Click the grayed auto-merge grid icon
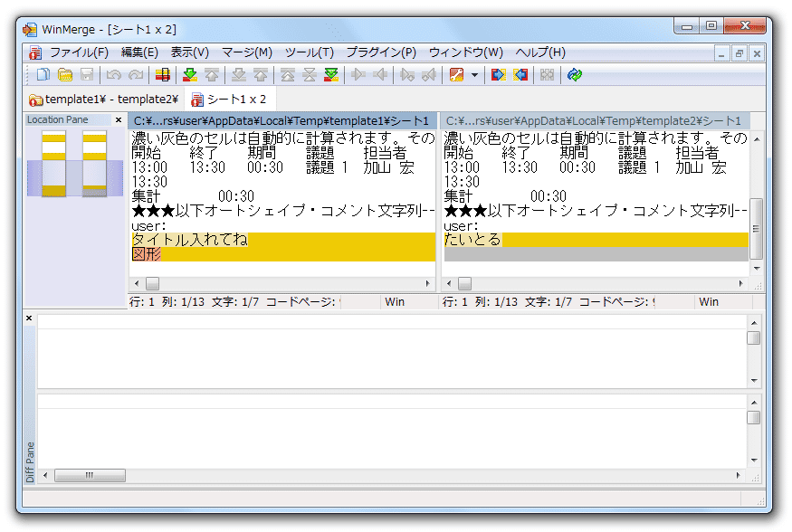 (x=547, y=75)
